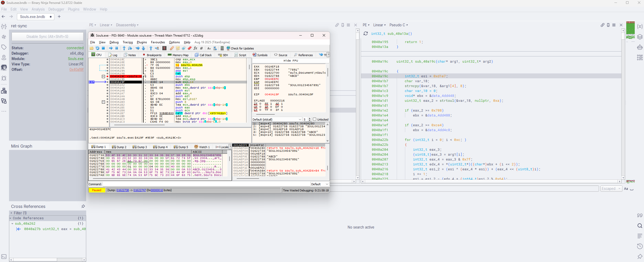
Task: Toggle breakpoint dot at address 0040A19C
Action: (108, 77)
